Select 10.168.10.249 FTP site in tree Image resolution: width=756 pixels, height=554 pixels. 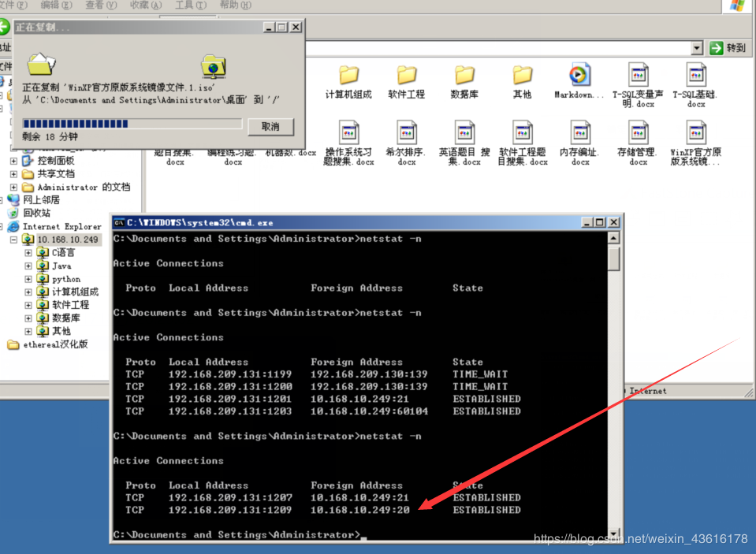tap(68, 240)
